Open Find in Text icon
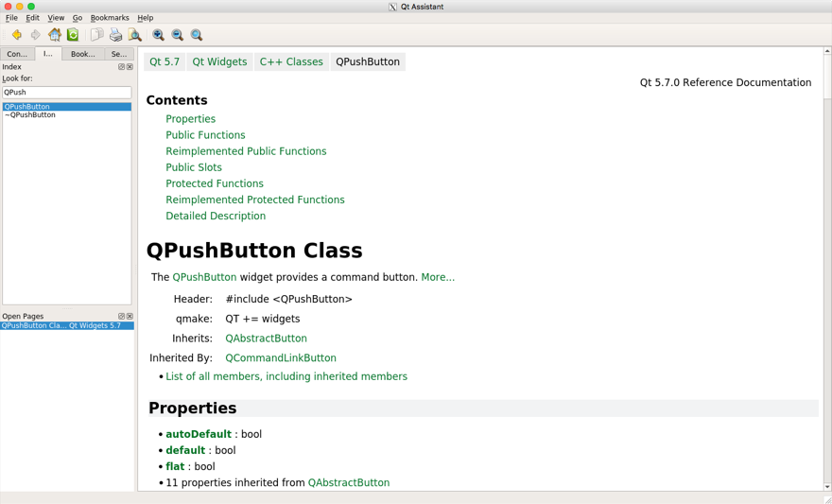832x504 pixels. [135, 35]
